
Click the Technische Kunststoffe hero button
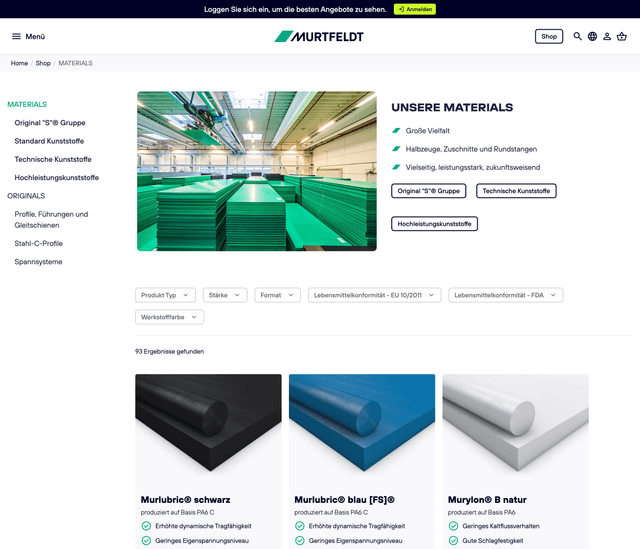pos(516,191)
